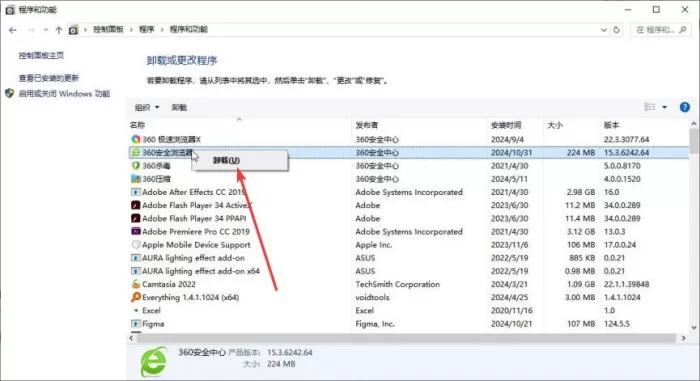The height and width of the screenshot is (381, 700).
Task: Click publisher TechSmith Corporation cell
Action: (397, 284)
